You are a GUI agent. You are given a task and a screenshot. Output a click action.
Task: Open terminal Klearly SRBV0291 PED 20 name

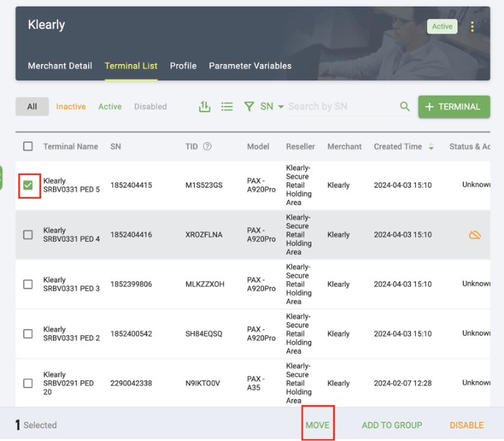coord(69,384)
